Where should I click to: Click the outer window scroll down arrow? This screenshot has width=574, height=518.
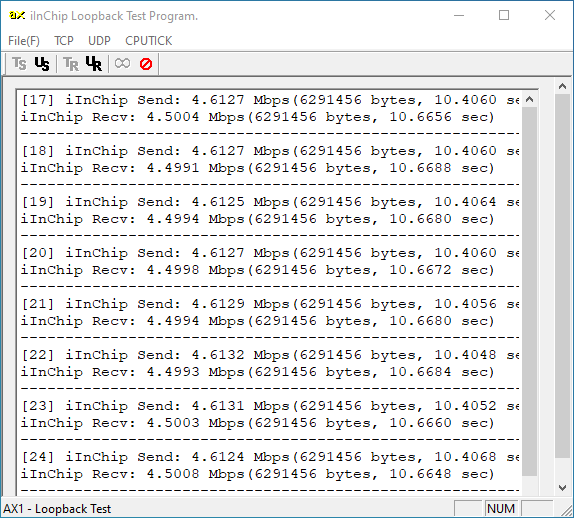coord(563,488)
